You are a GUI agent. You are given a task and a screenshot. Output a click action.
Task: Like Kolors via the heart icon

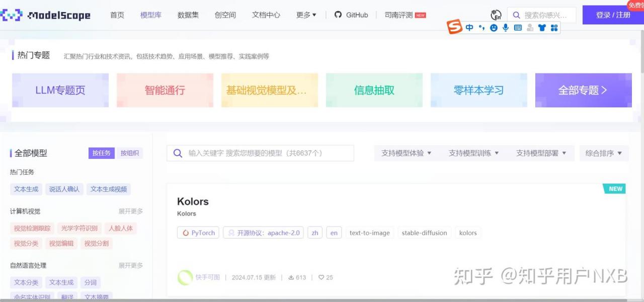click(321, 277)
